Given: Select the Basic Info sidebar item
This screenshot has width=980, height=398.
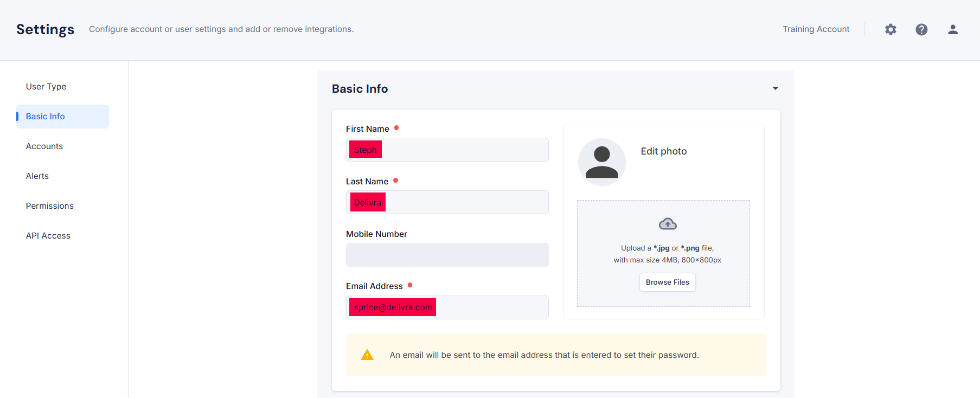Looking at the screenshot, I should tap(62, 117).
